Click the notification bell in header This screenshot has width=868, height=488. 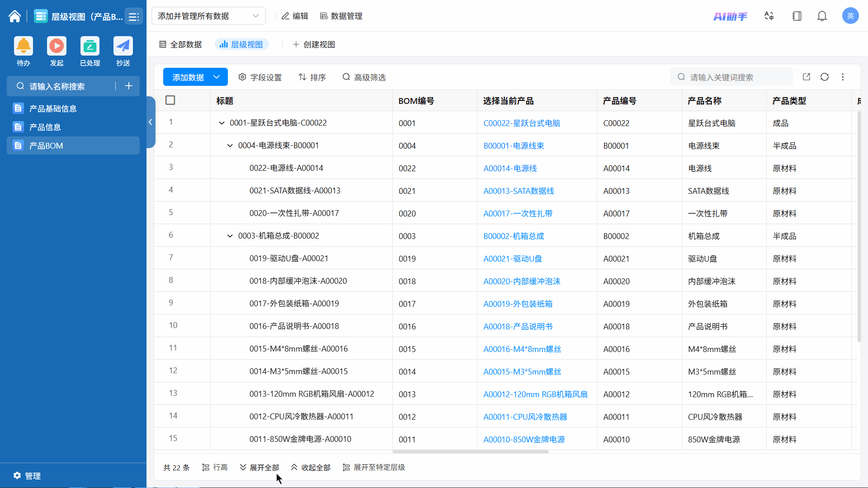(822, 16)
